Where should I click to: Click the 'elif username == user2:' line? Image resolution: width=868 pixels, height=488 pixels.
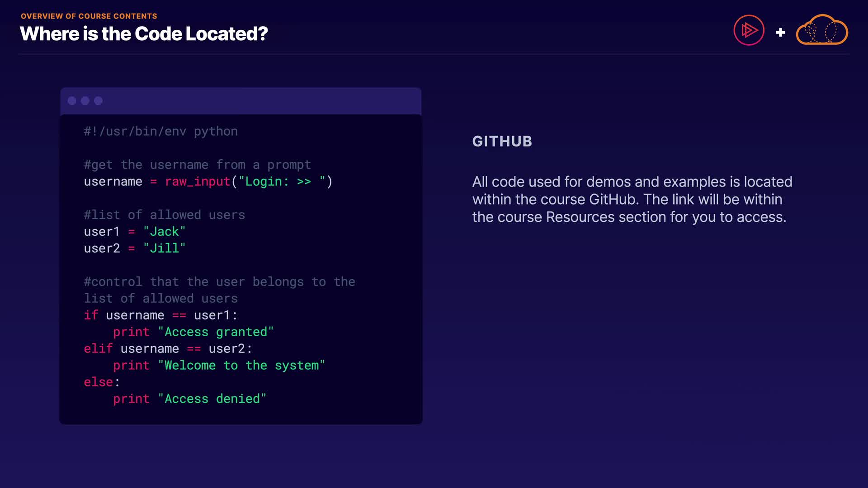click(x=168, y=349)
